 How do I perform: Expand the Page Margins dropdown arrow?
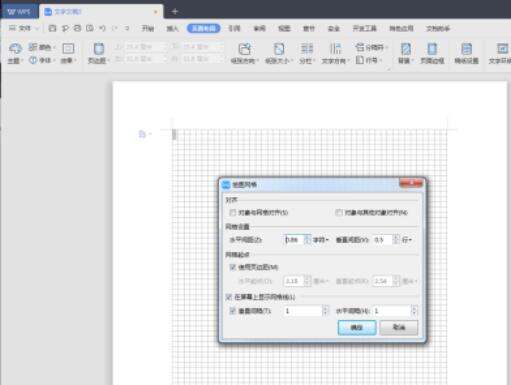[x=108, y=61]
